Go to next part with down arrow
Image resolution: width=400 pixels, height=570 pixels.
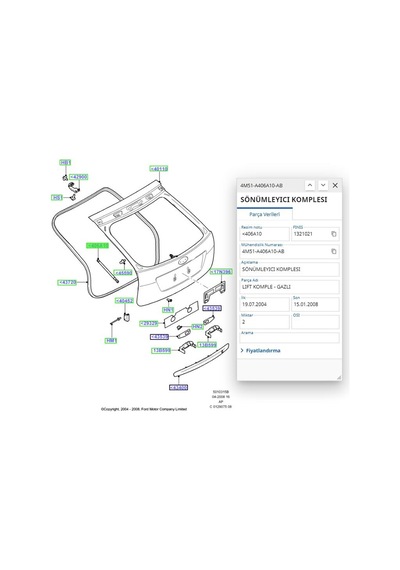tap(323, 185)
